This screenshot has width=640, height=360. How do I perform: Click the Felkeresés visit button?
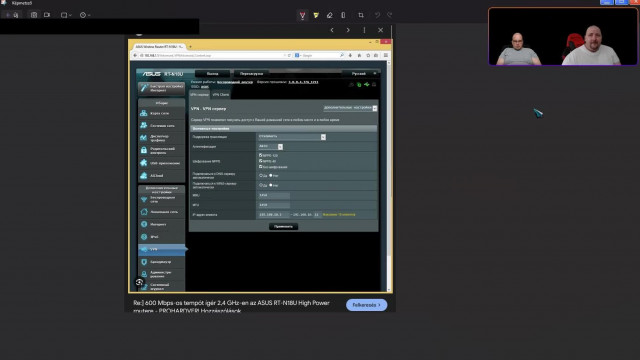click(367, 305)
